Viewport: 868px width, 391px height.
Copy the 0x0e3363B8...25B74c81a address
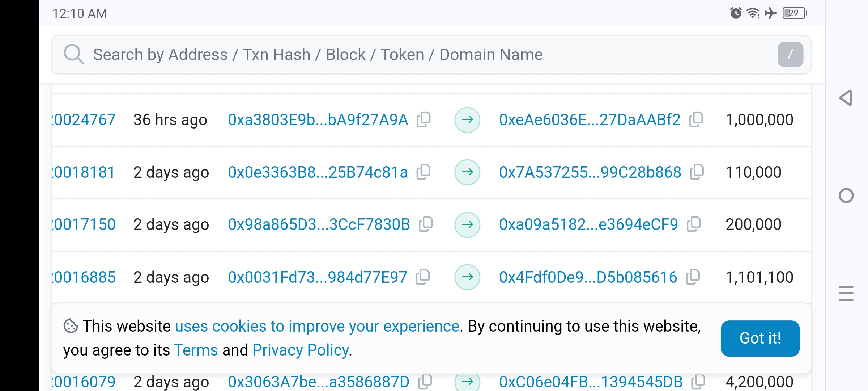(424, 172)
